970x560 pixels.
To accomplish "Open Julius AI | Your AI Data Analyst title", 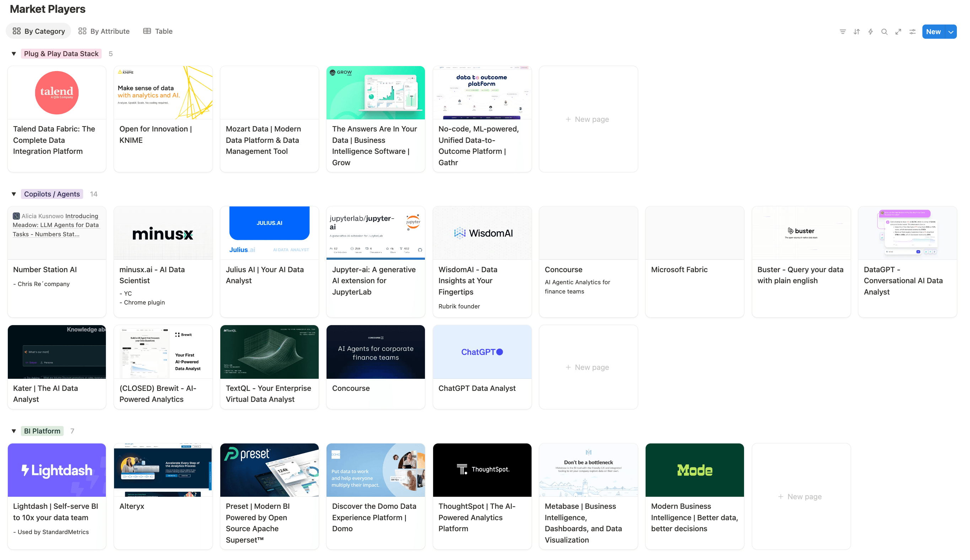I will tap(265, 275).
